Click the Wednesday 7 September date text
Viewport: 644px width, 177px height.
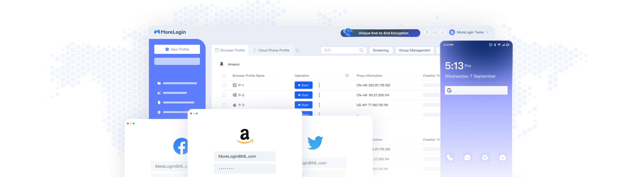[470, 76]
